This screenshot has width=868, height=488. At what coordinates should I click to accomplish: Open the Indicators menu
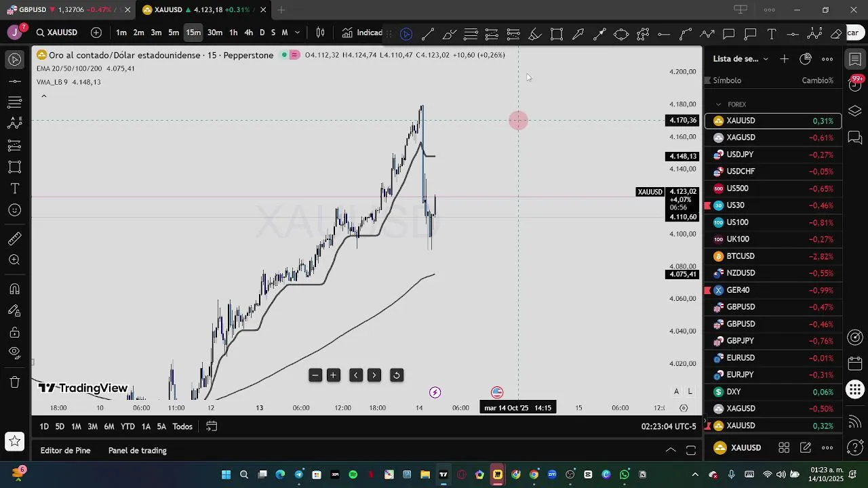(363, 33)
